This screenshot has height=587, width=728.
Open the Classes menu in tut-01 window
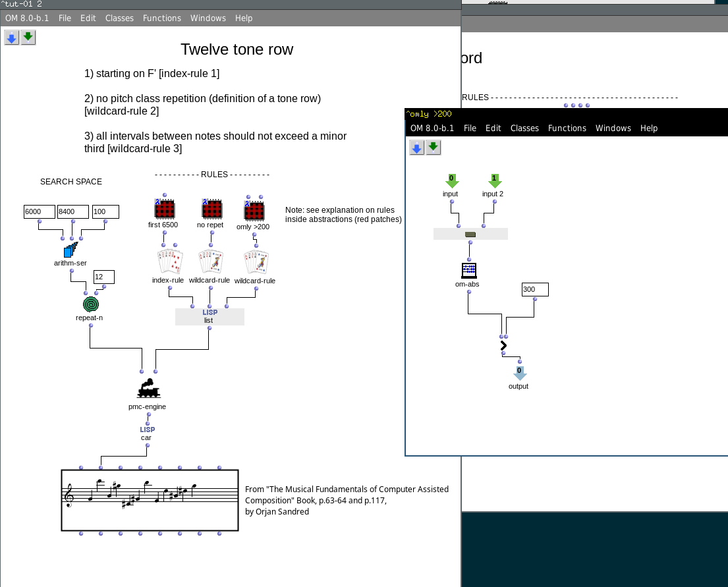pos(119,18)
